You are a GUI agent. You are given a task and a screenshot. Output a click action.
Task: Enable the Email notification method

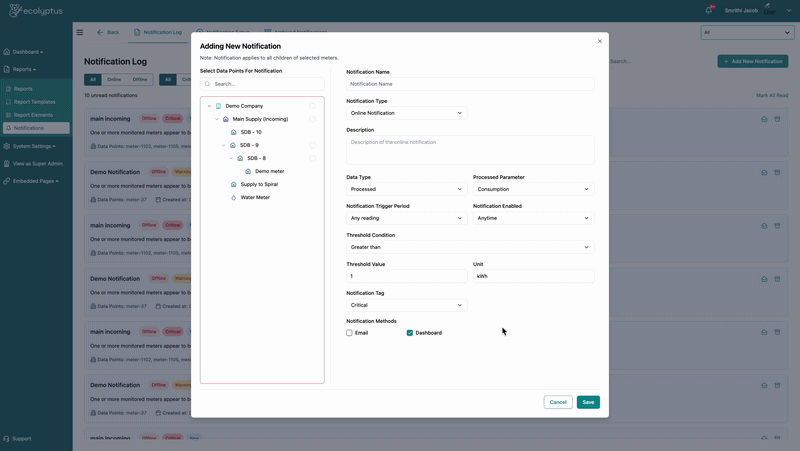349,333
